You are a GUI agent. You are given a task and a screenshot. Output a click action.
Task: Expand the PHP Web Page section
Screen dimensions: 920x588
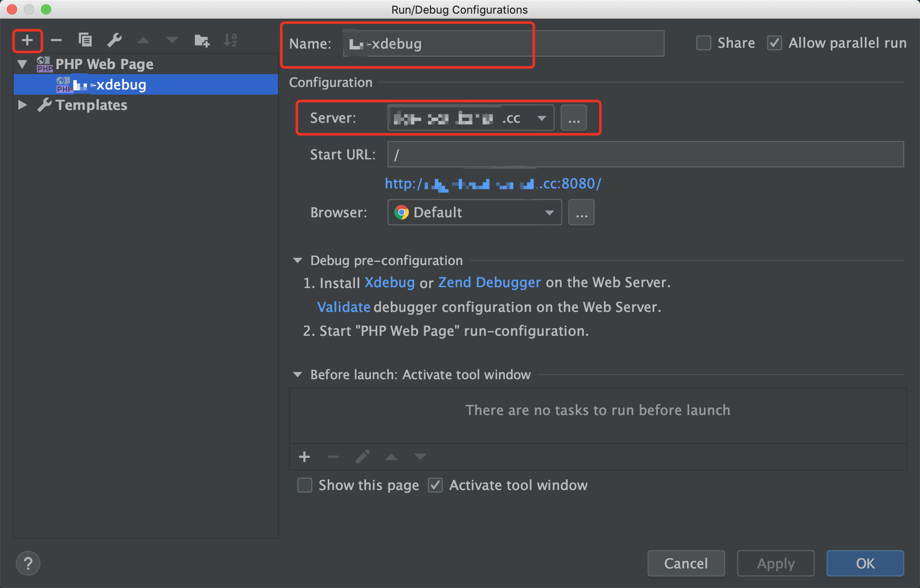(x=24, y=63)
